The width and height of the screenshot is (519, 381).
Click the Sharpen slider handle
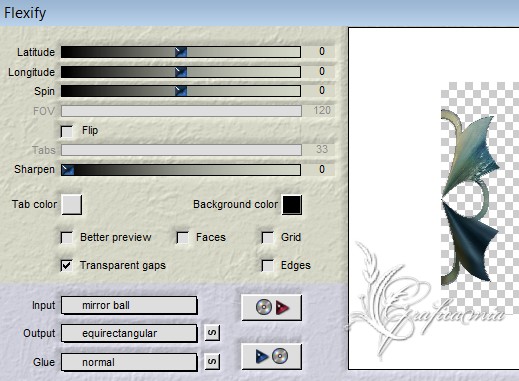tap(68, 170)
